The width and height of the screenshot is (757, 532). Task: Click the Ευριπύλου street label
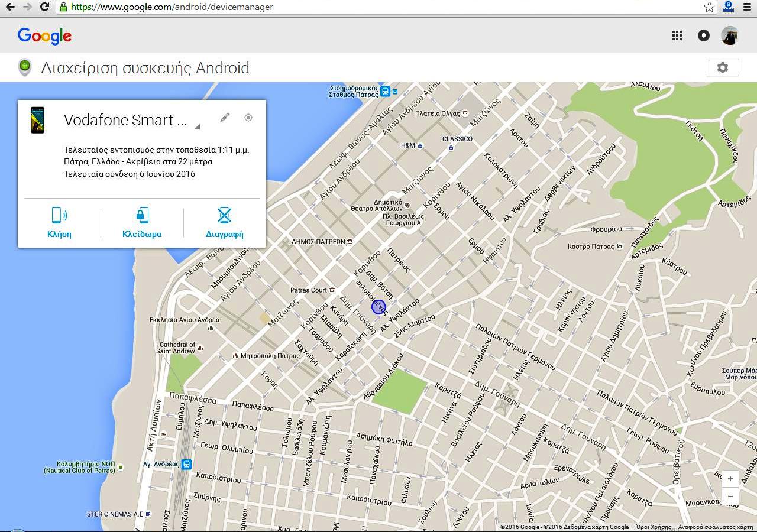click(707, 388)
